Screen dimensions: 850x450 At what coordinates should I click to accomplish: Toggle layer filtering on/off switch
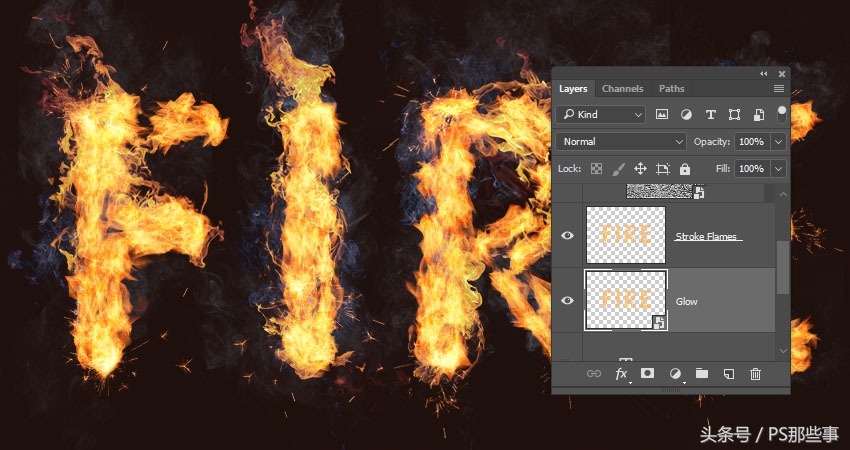tap(781, 114)
